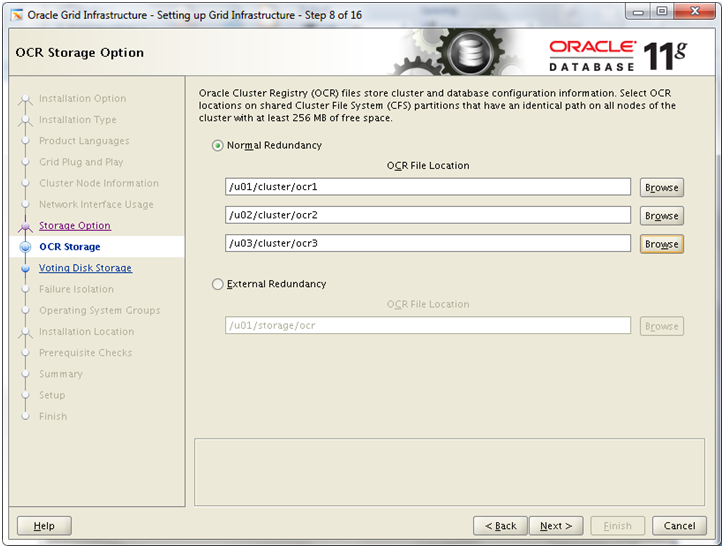724x548 pixels.
Task: Cancel the Grid Infrastructure setup
Action: (x=679, y=526)
